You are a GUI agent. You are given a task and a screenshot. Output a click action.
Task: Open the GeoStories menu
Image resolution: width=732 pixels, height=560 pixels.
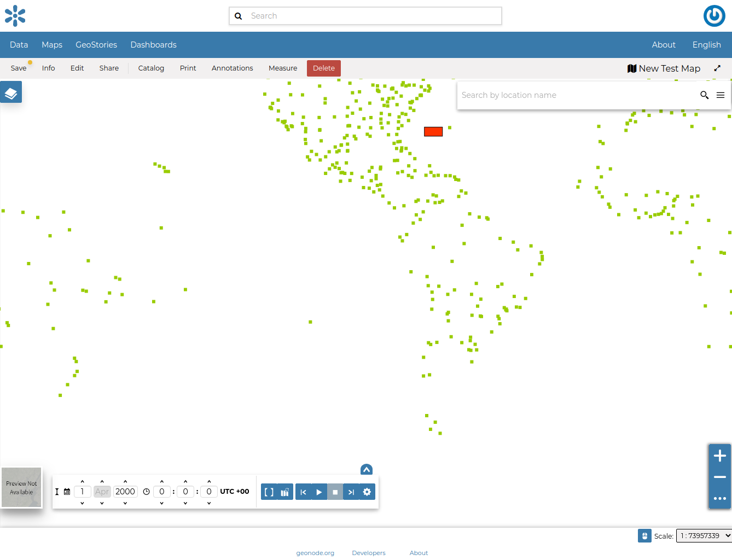coord(96,45)
